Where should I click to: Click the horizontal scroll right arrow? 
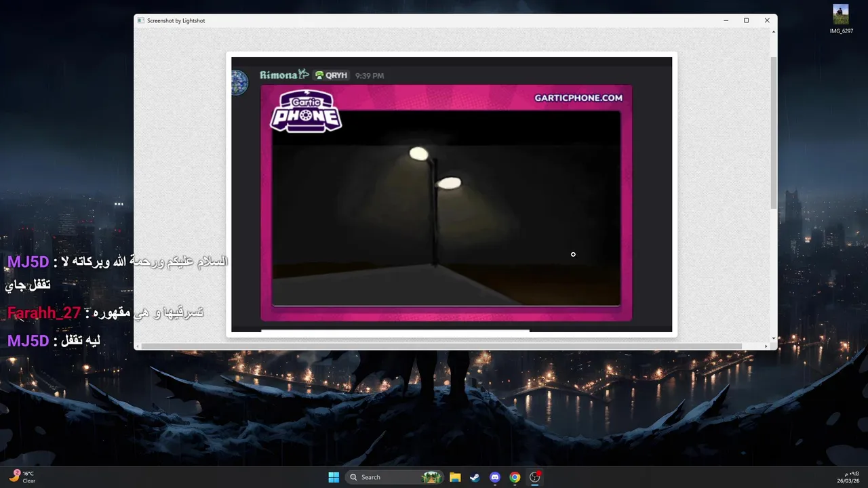(767, 346)
